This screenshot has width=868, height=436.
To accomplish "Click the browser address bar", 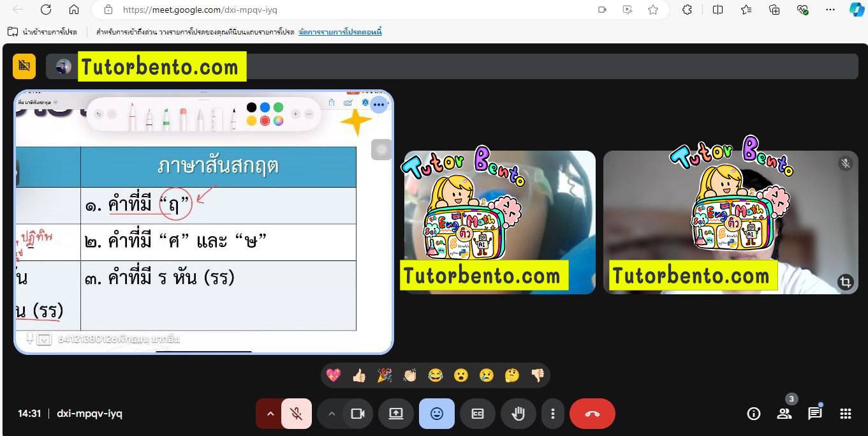I will 255,10.
